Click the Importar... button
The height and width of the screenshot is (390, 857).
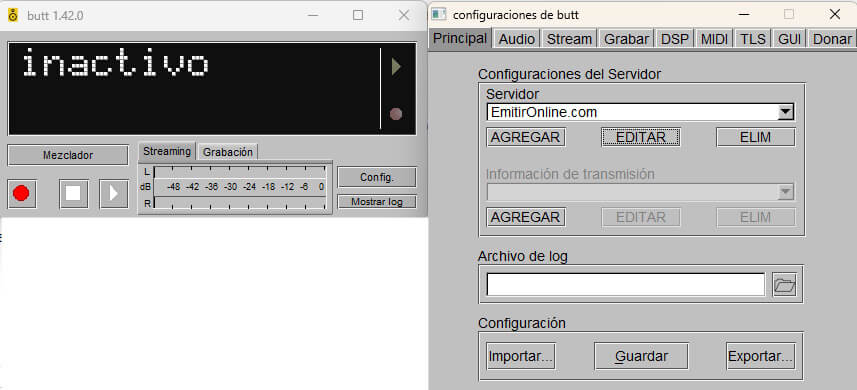[x=521, y=357]
